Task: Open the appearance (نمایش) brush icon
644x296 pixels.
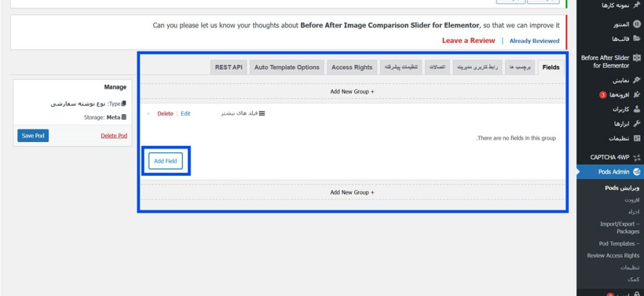Action: coord(636,81)
